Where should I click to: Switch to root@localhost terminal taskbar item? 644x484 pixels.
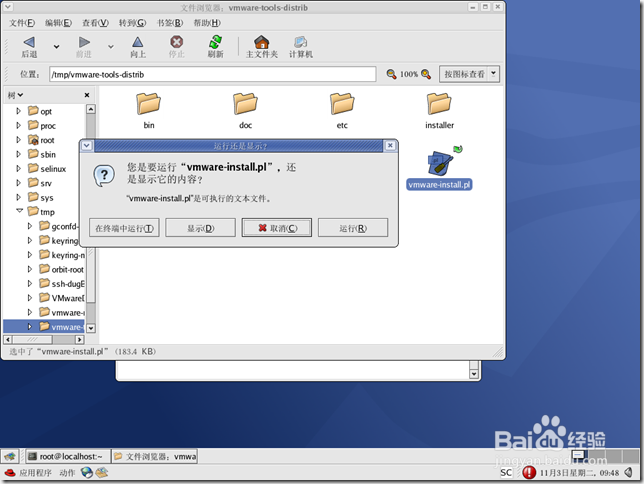point(68,456)
